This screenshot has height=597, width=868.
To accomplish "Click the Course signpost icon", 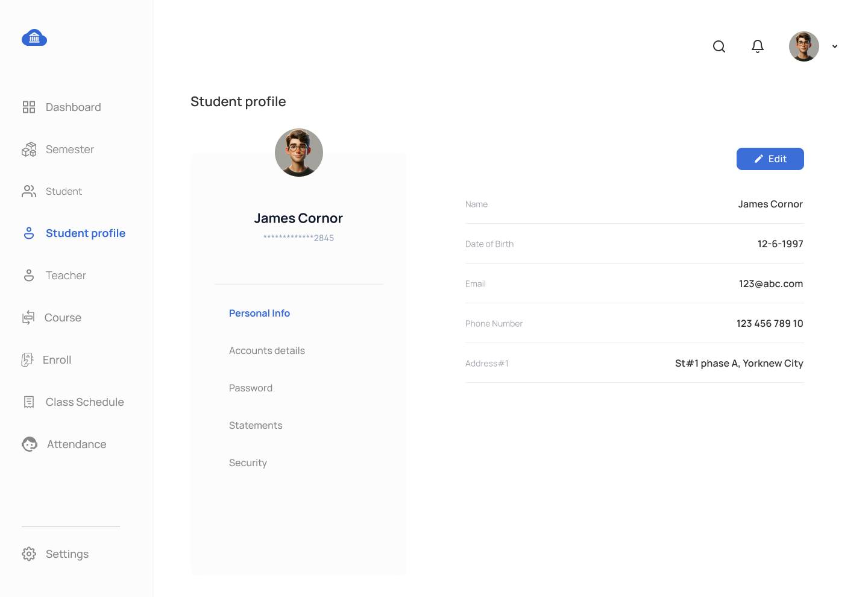I will tap(28, 318).
